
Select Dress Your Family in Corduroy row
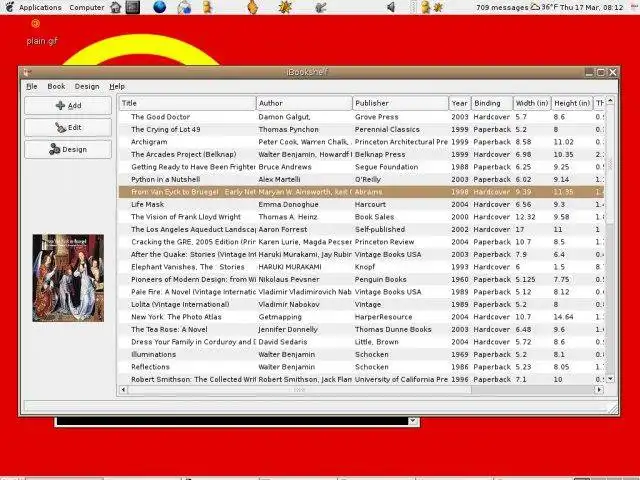click(361, 342)
